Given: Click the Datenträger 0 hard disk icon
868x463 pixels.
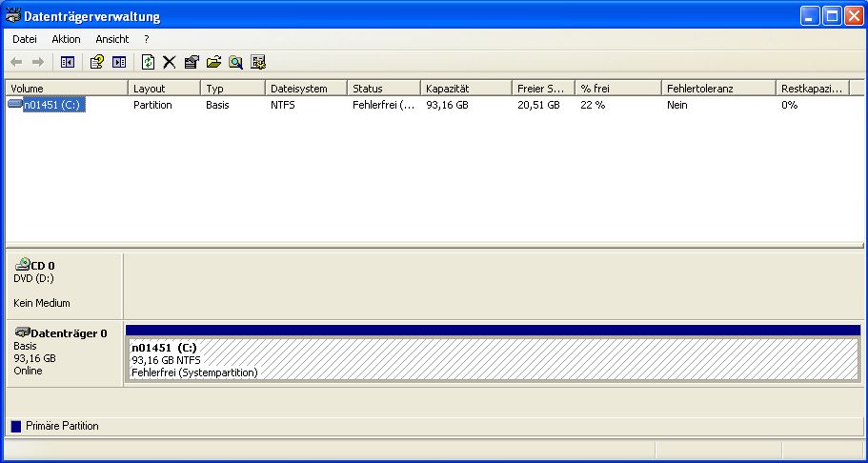Looking at the screenshot, I should (x=23, y=332).
